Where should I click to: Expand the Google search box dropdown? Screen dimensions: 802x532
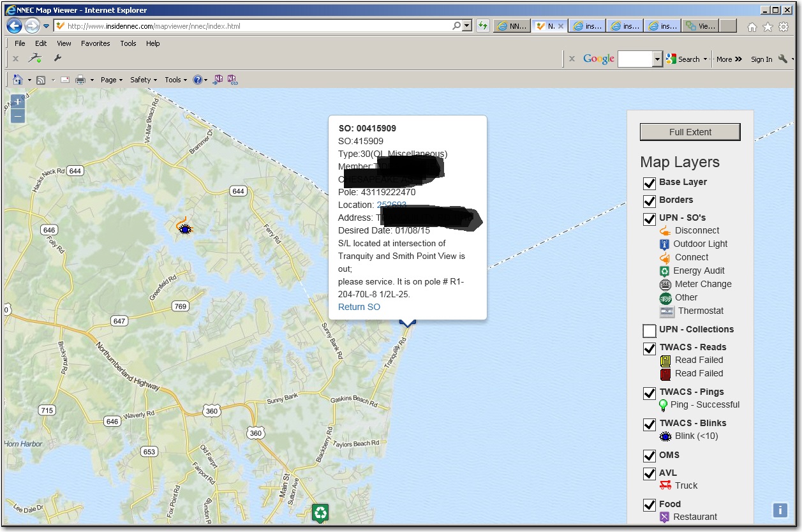pos(658,59)
